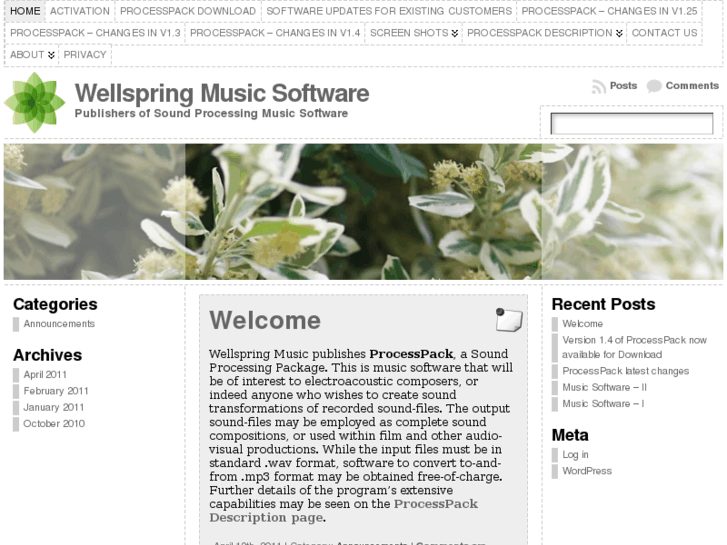Open the Home menu item
This screenshot has width=727, height=545.
[25, 11]
